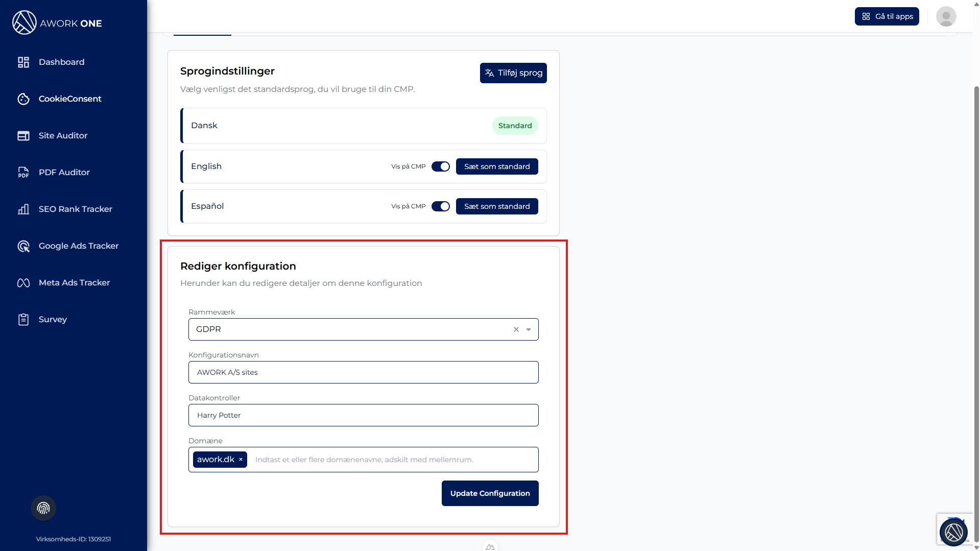Screen dimensions: 980x551
Task: Toggle Vis på CMP for English
Action: (x=440, y=166)
